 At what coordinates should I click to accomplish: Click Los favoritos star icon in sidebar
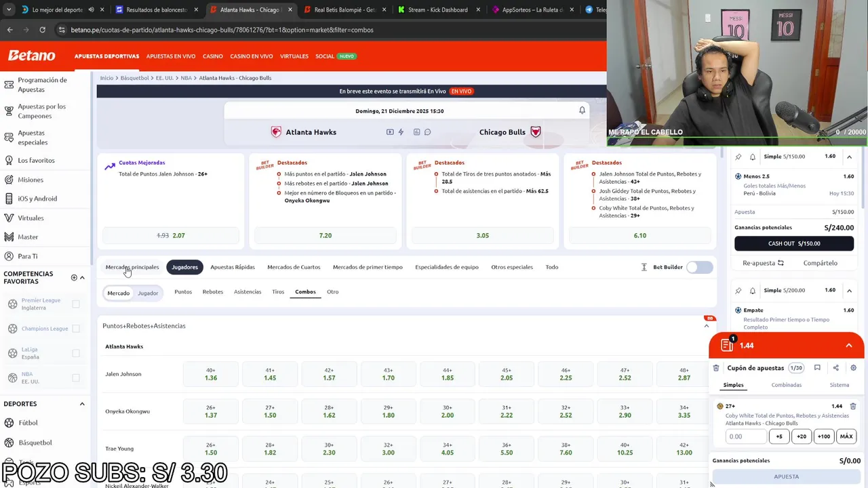click(9, 161)
